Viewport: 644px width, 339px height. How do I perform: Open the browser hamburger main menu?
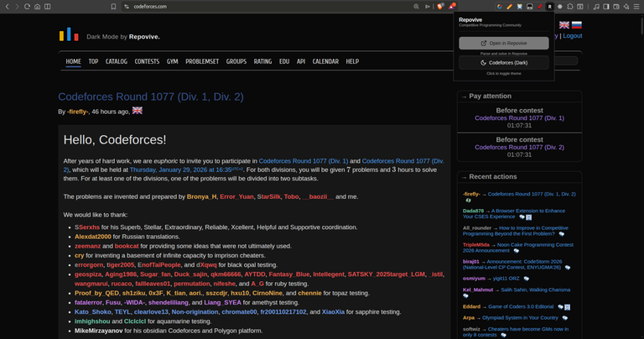click(x=636, y=7)
